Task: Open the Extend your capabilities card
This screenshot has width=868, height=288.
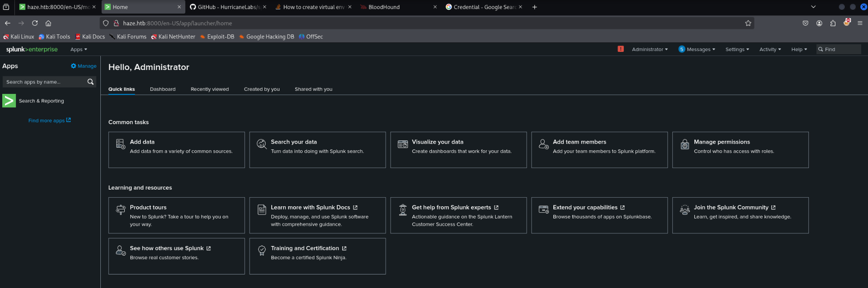Action: tap(599, 215)
